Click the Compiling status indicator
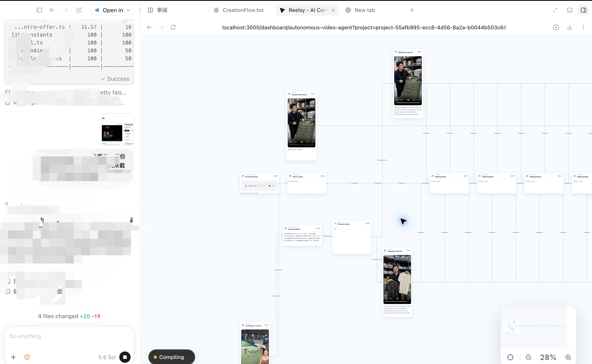592x364 pixels. coord(172,357)
